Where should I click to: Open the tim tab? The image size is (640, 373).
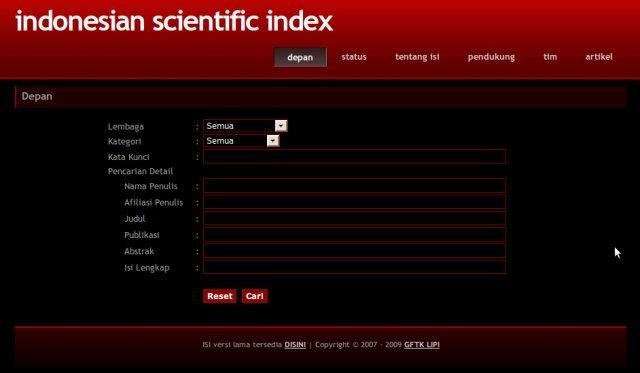tap(550, 57)
